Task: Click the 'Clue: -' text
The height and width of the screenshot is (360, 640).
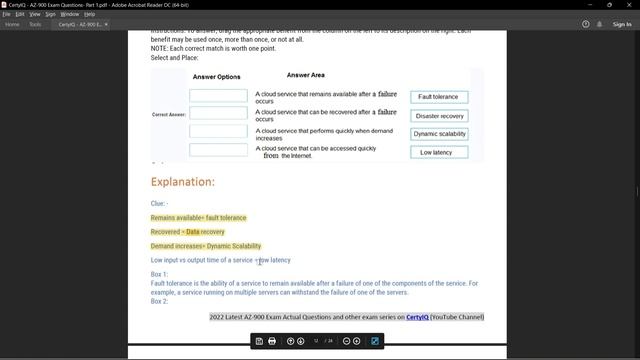Action: (159, 203)
